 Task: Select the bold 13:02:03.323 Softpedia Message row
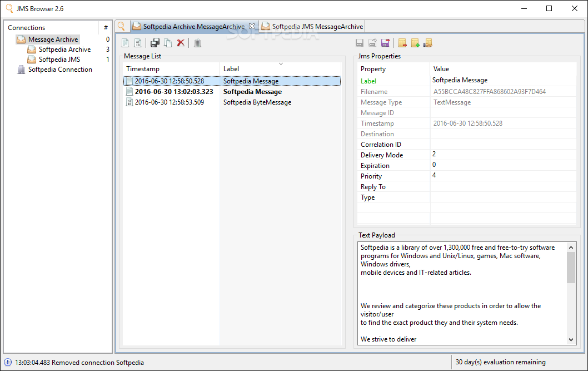coord(232,92)
